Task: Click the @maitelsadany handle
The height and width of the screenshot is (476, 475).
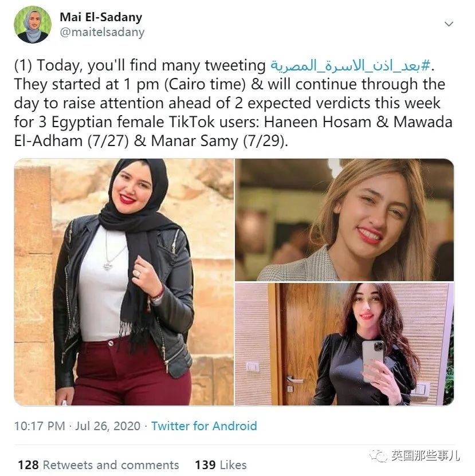Action: pos(102,32)
